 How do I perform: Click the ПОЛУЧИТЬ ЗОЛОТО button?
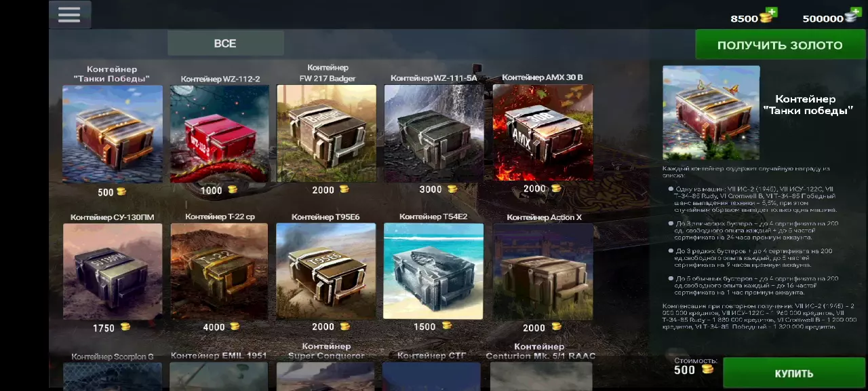780,45
